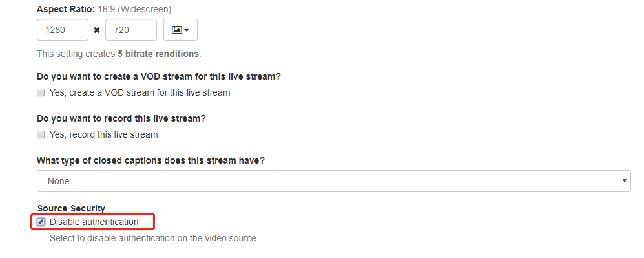Click into the 1280 width field
The height and width of the screenshot is (258, 644).
point(63,30)
